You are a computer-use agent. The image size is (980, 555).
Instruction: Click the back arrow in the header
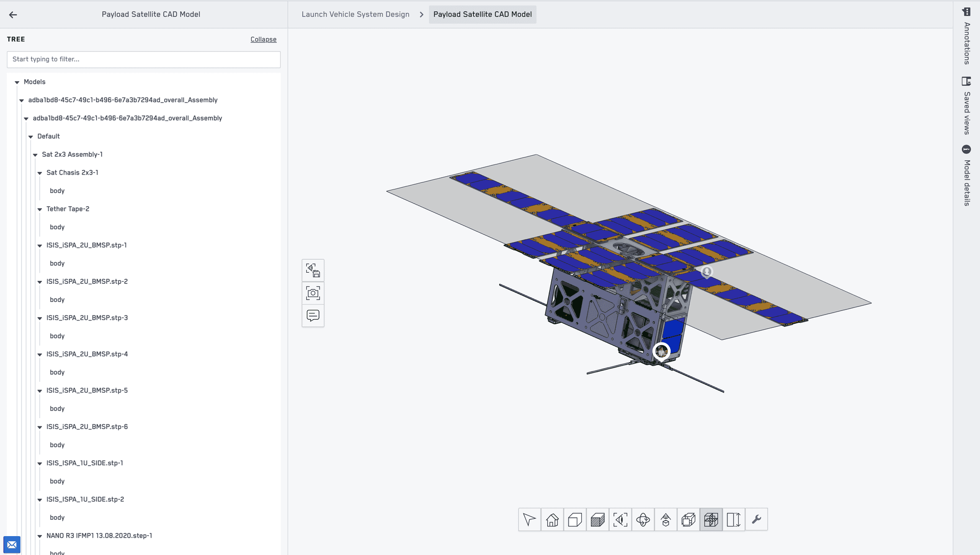tap(13, 15)
